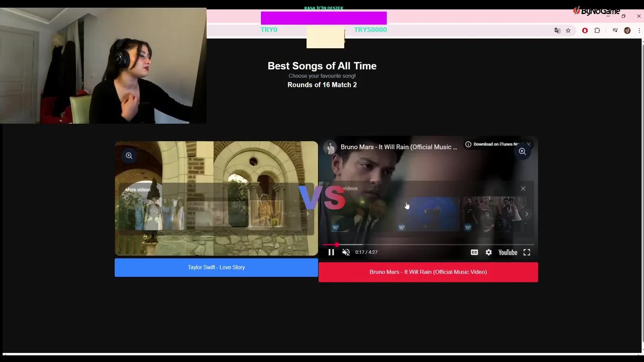Viewport: 644px width, 362px height.
Task: Open the blue-stage suggested video thumbnail
Action: tap(428, 214)
